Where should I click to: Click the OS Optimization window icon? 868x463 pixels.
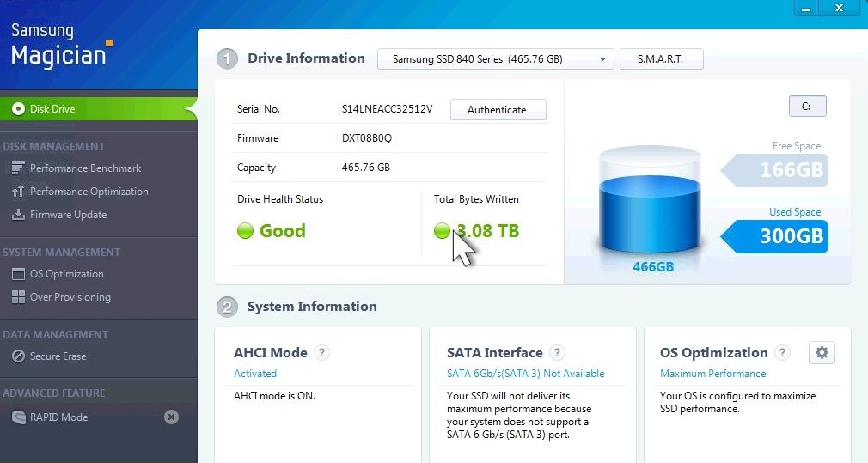click(18, 274)
